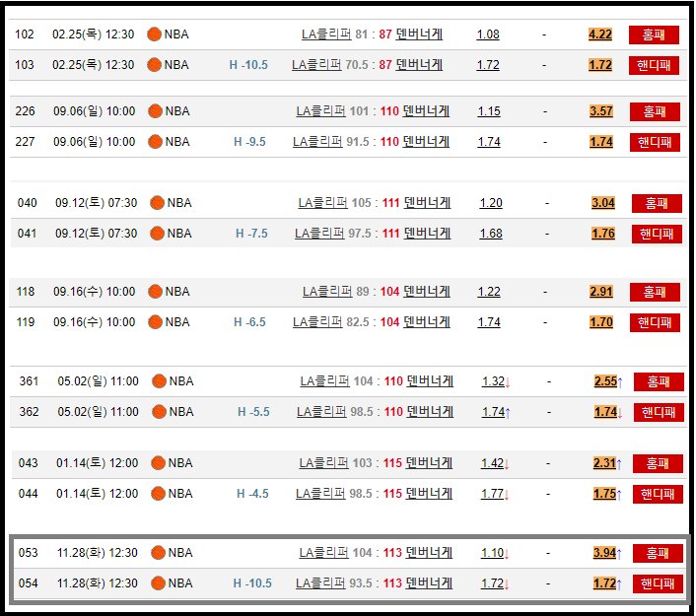Click the basketball icon in row 103
The image size is (696, 616).
154,65
